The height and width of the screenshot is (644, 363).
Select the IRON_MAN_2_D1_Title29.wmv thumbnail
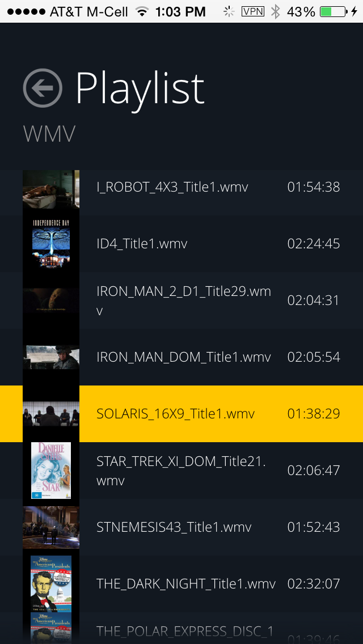coord(51,300)
